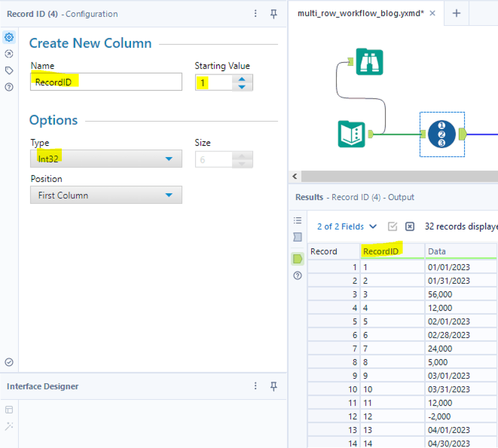The width and height of the screenshot is (498, 448).
Task: Click the Data column header
Action: (460, 252)
